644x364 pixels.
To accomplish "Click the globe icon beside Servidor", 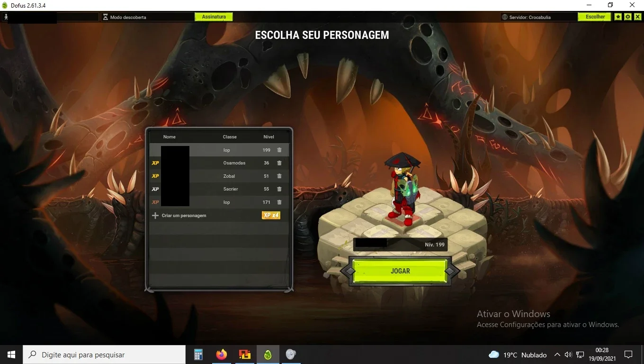I will [x=505, y=17].
